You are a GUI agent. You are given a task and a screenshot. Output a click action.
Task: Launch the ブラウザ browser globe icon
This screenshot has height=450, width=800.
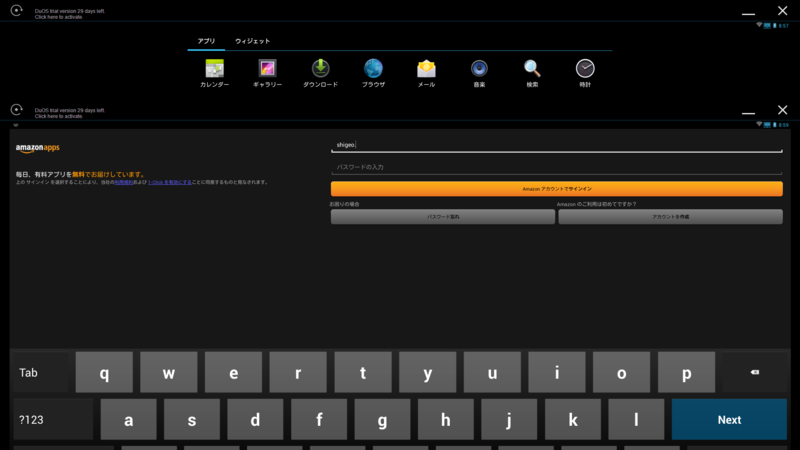pos(373,68)
